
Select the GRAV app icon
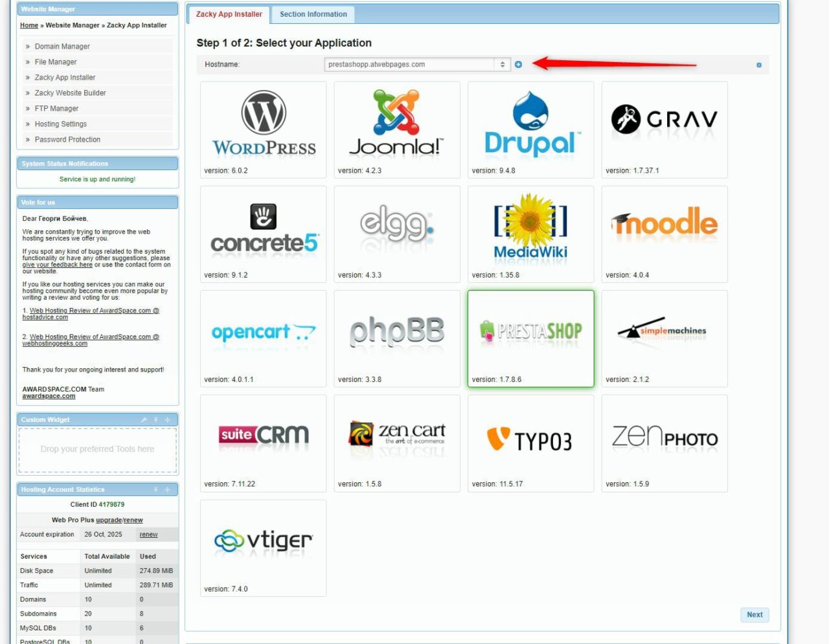coord(664,120)
